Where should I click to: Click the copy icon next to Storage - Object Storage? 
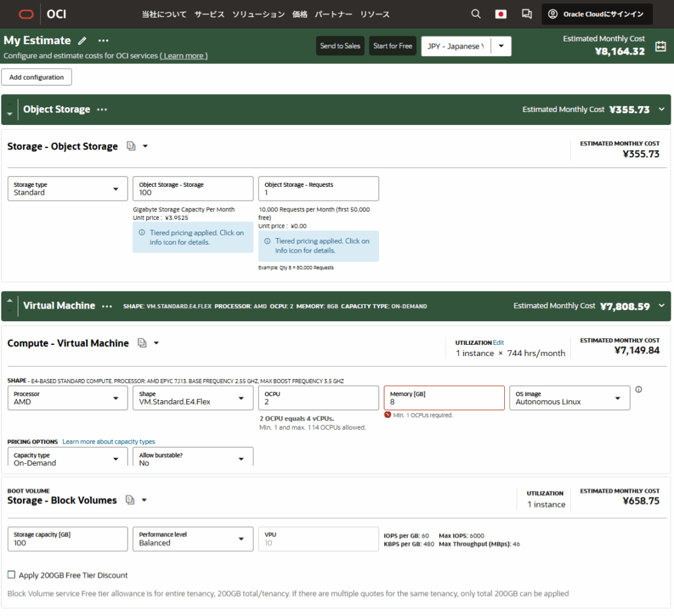(131, 146)
